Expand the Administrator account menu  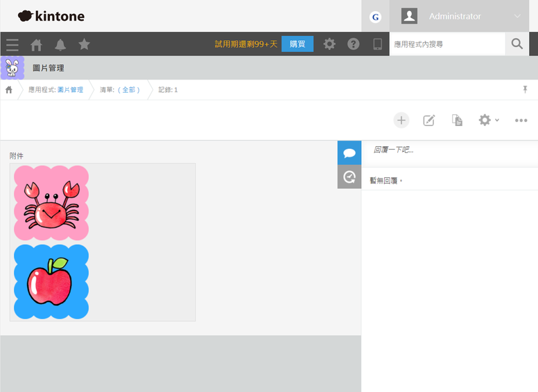(463, 16)
